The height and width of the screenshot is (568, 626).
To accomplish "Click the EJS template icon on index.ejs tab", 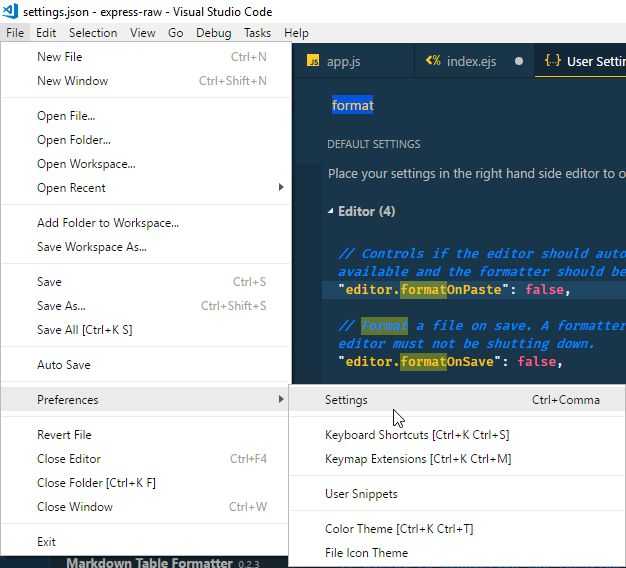I will 432,61.
